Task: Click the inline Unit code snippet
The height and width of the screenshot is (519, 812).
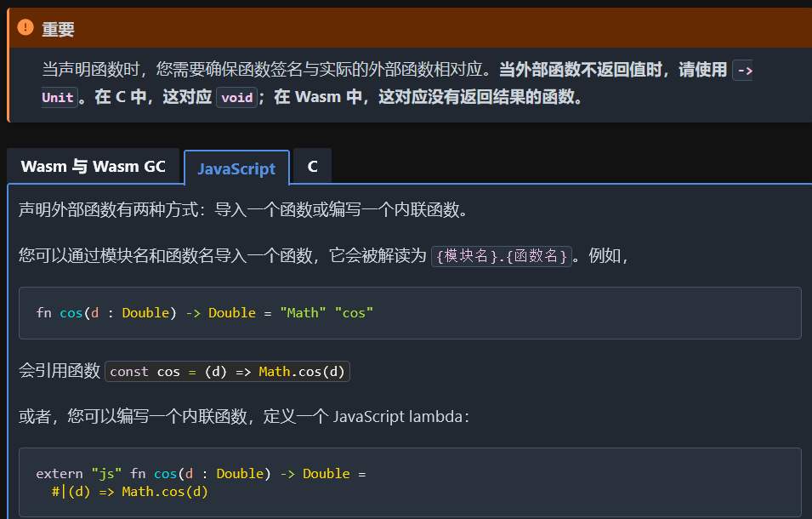Action: click(x=58, y=97)
